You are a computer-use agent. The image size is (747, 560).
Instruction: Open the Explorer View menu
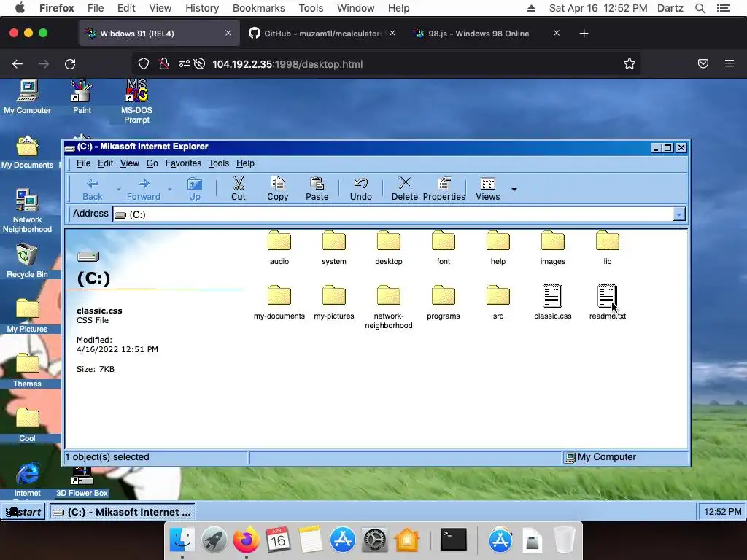130,163
